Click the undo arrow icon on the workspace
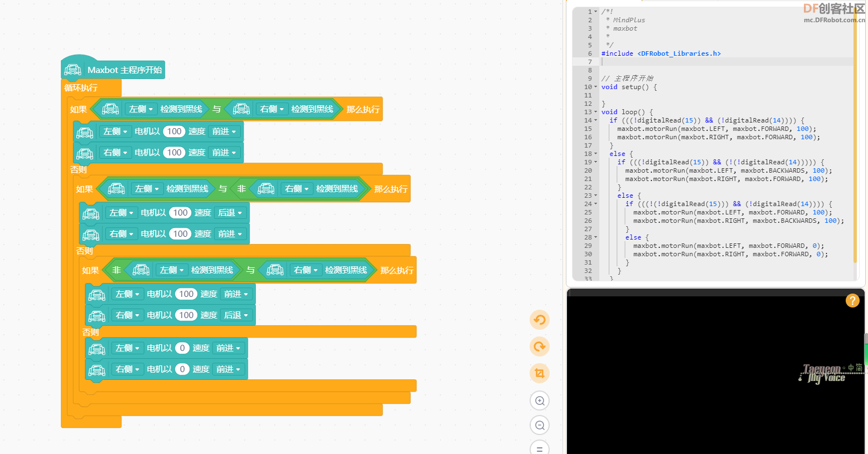This screenshot has height=454, width=868. (x=540, y=320)
